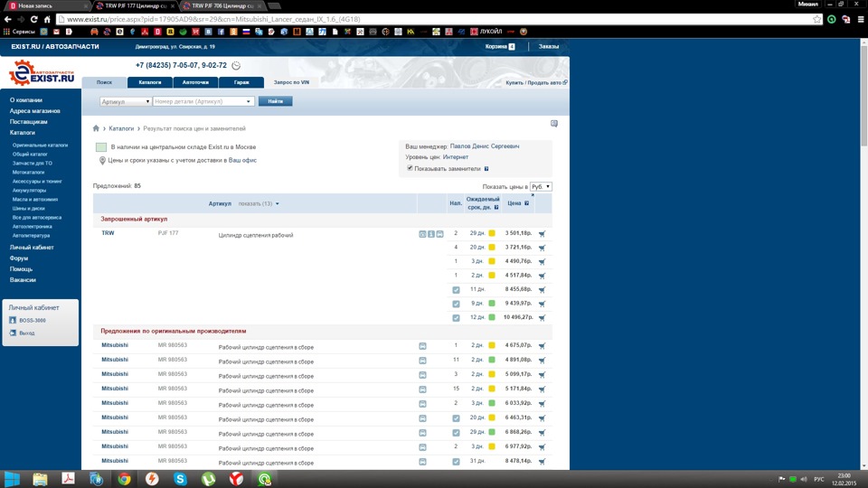Open the Корзина cart link
Viewport: 868px width, 488px height.
click(500, 46)
